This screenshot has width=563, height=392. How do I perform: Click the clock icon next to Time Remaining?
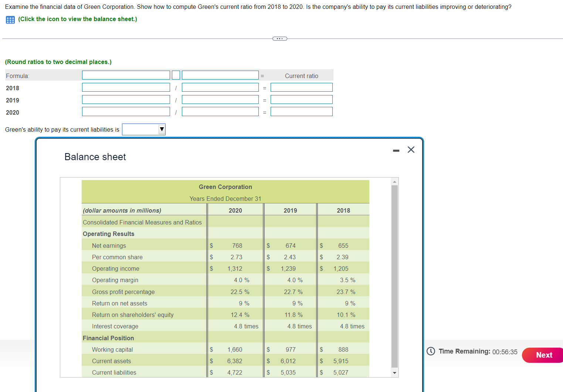click(x=431, y=351)
